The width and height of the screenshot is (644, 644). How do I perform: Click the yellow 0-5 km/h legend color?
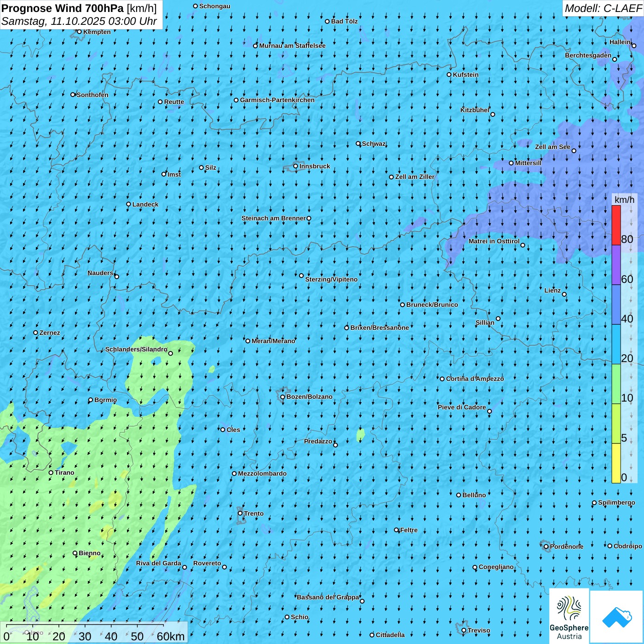[x=616, y=463]
